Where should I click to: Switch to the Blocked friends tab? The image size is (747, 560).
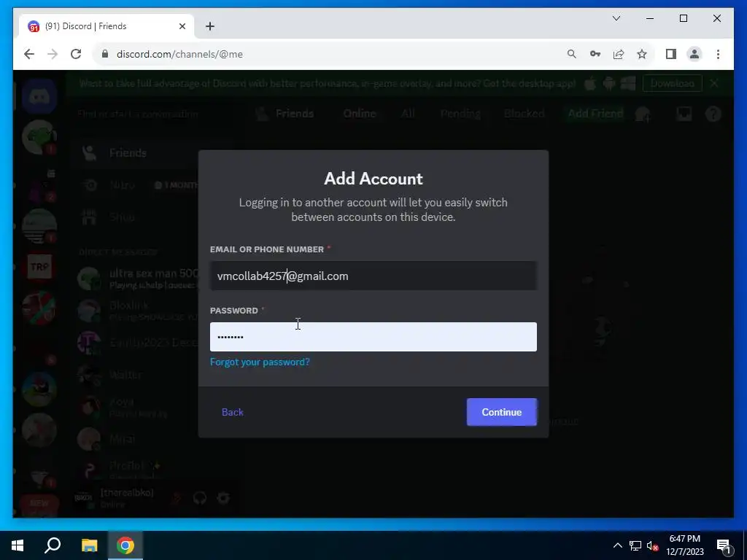(x=524, y=114)
